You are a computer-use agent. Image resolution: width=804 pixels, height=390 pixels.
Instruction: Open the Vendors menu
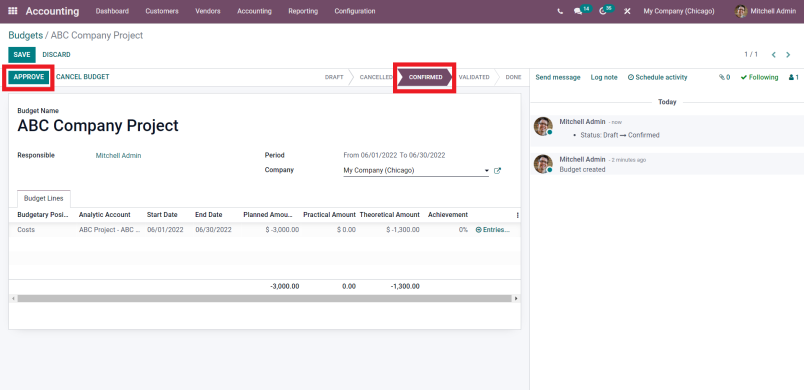pos(208,11)
